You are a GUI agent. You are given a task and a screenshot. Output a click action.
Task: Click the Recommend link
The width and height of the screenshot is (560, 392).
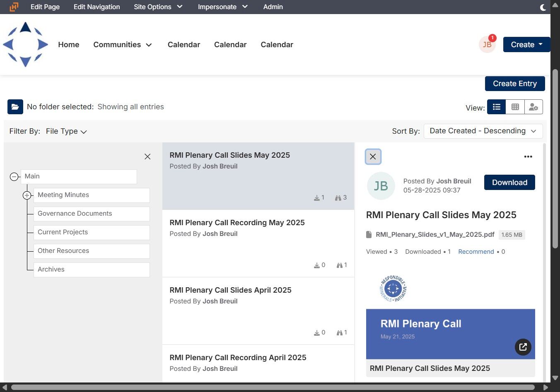476,252
